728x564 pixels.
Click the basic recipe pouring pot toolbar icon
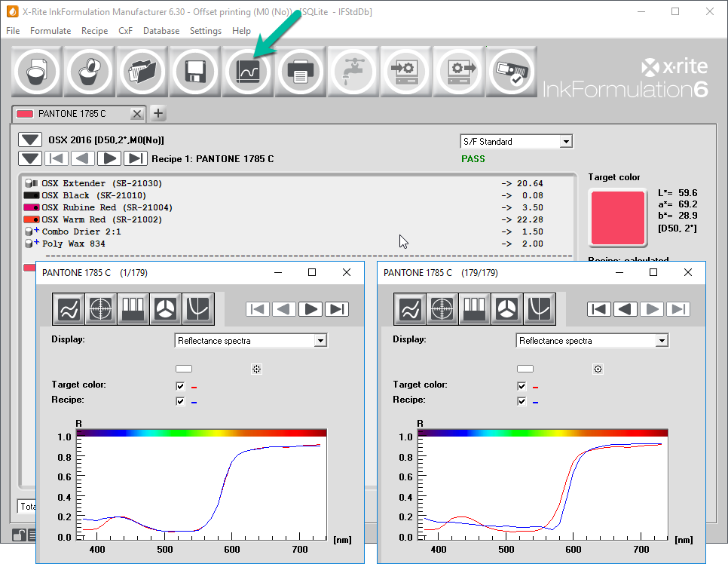(x=90, y=72)
